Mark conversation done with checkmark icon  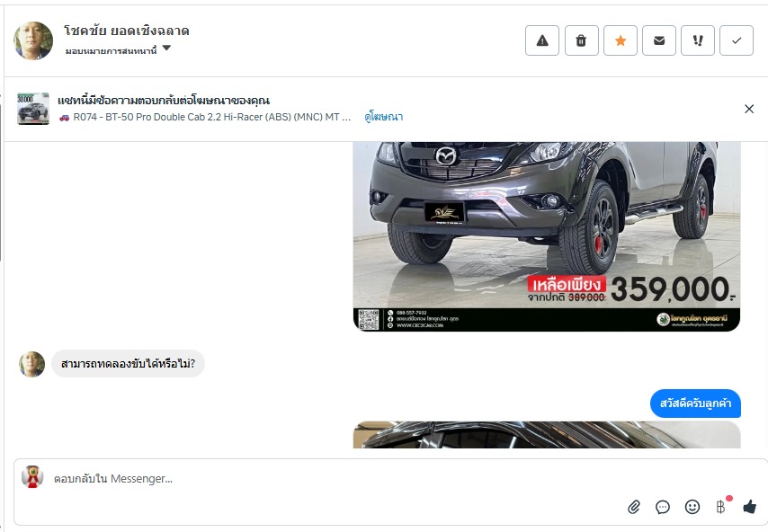[x=737, y=40]
